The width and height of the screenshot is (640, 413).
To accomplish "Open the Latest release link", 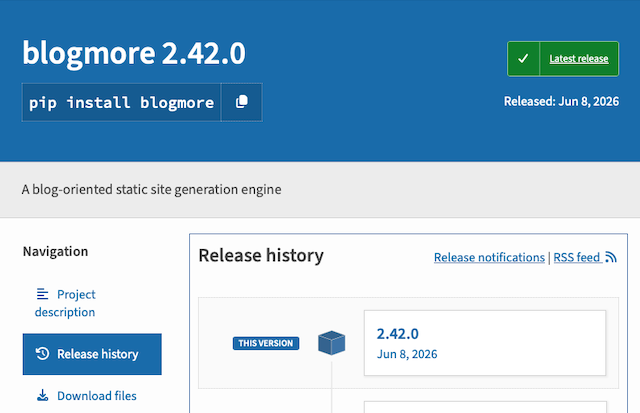I will click(x=579, y=59).
